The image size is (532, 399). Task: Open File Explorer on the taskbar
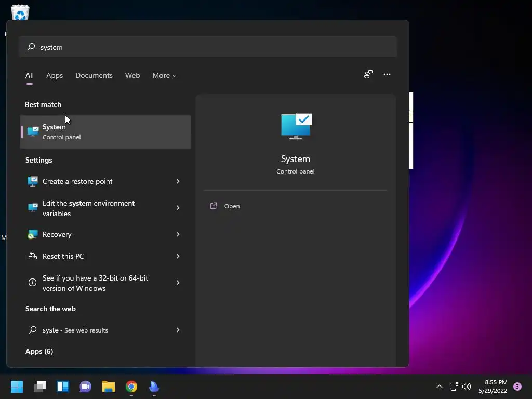[x=109, y=387]
